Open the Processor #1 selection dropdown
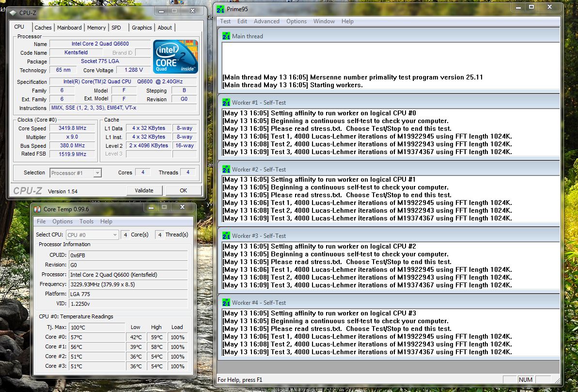Screen dimensions: 578x392 click(76, 172)
